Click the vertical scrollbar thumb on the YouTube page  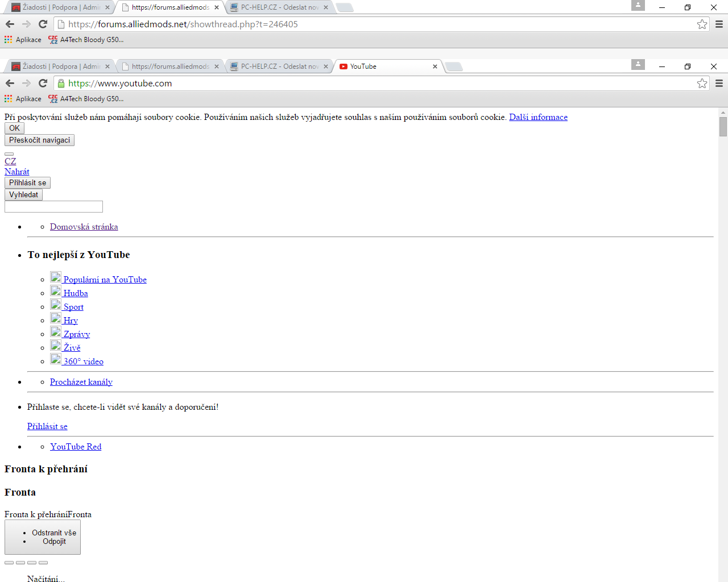723,127
